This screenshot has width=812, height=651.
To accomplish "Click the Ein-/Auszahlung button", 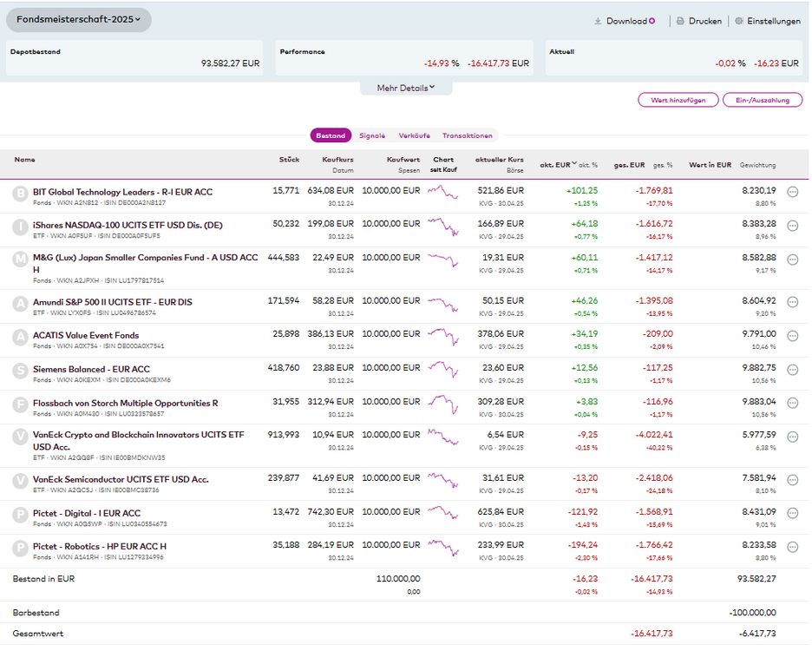I will [763, 100].
